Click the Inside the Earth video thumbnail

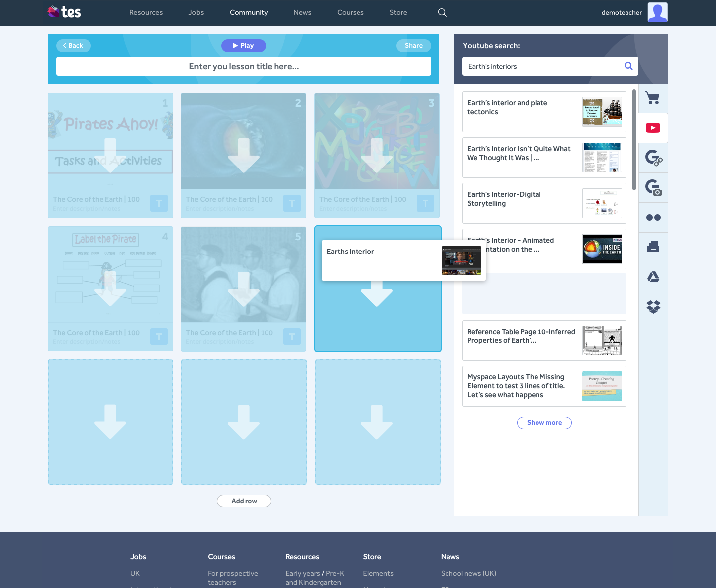[x=602, y=249]
